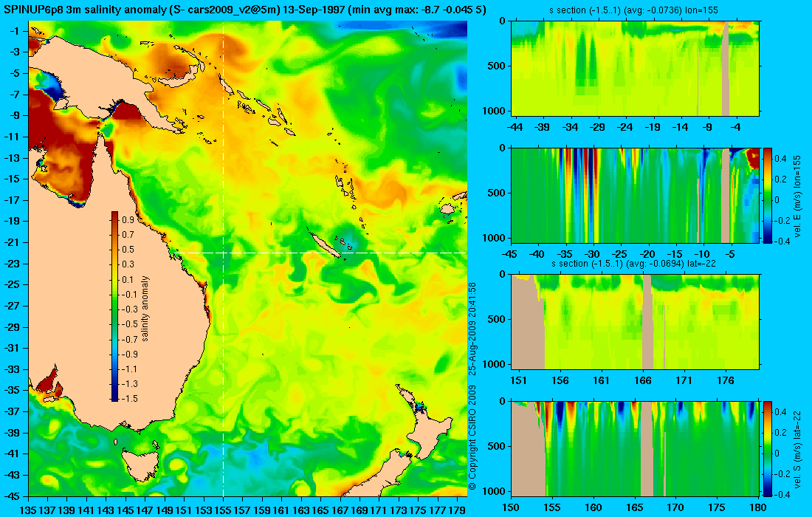812x517 pixels.
Task: Click longitude label '179' on map's bottom axis
Action: coord(456,510)
